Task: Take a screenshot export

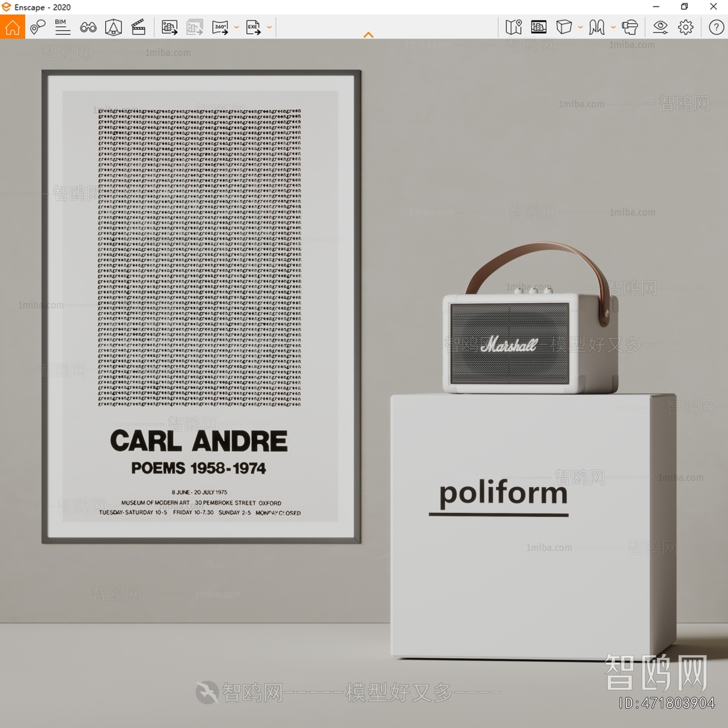Action: 169,27
